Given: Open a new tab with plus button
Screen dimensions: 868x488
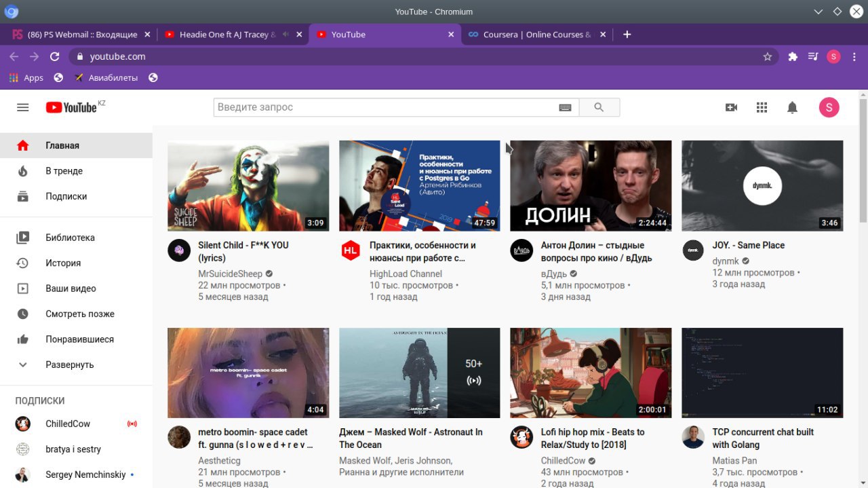Looking at the screenshot, I should [x=627, y=35].
